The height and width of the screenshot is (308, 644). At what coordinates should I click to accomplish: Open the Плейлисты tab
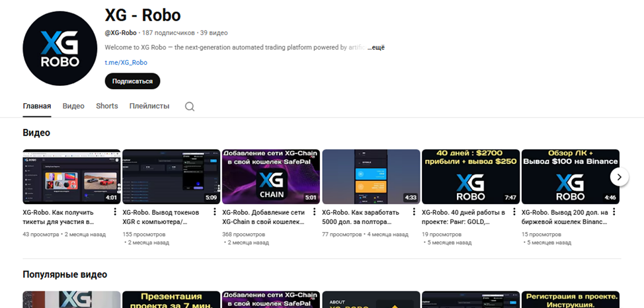[149, 106]
